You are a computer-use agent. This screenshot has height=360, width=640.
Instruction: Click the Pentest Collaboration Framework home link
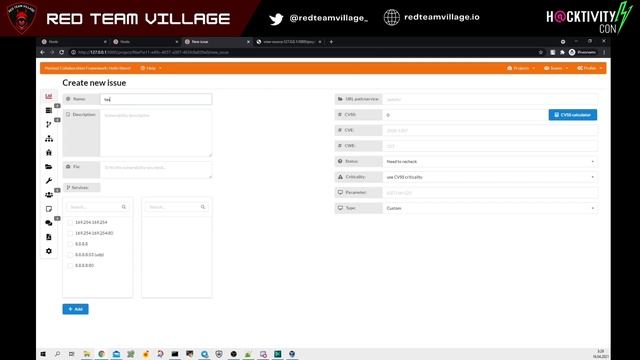point(87,68)
